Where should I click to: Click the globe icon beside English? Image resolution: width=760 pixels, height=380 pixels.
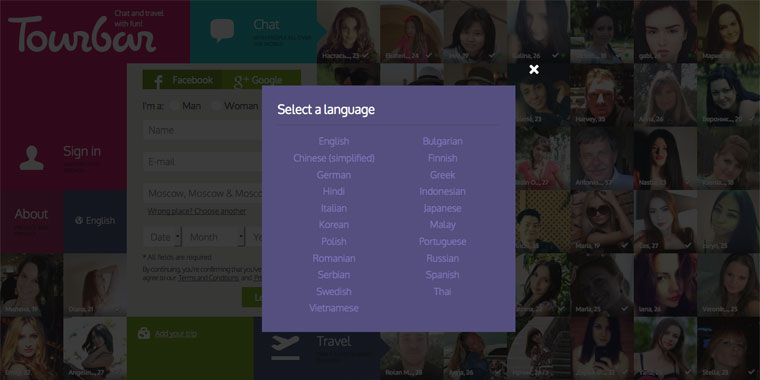tap(79, 221)
